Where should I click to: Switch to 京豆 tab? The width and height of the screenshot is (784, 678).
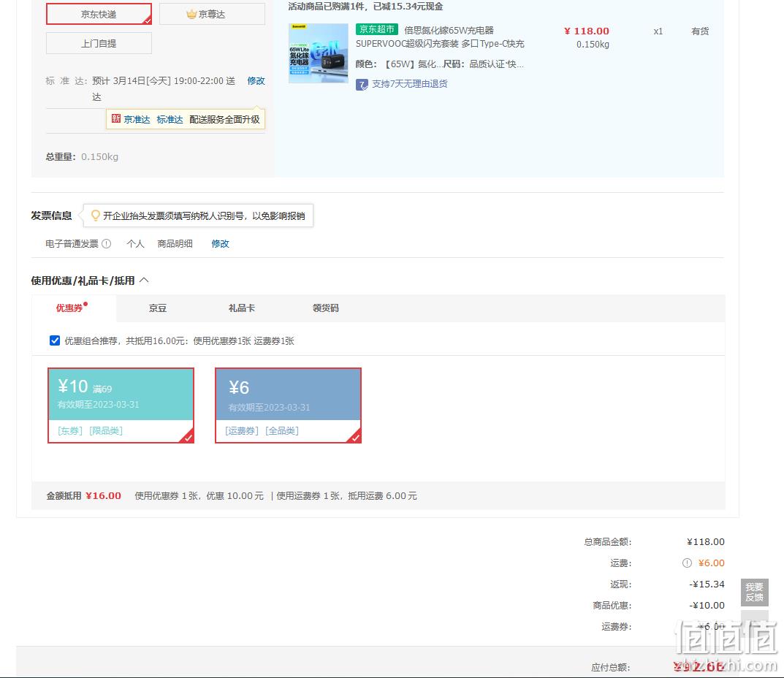(158, 308)
